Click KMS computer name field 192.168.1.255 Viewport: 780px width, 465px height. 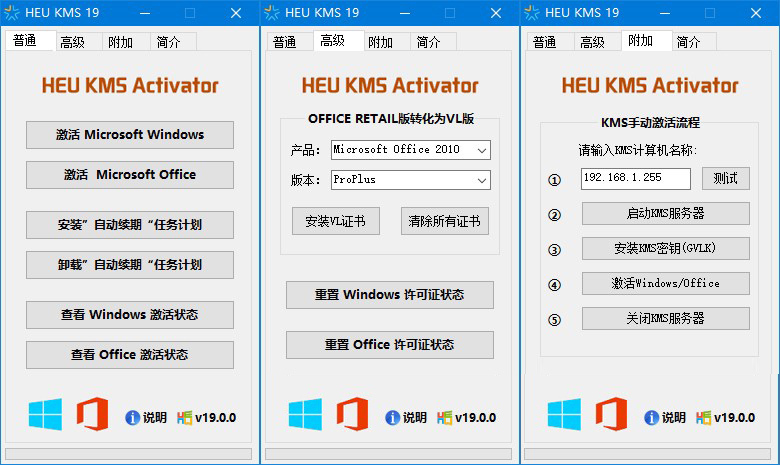coord(636,179)
